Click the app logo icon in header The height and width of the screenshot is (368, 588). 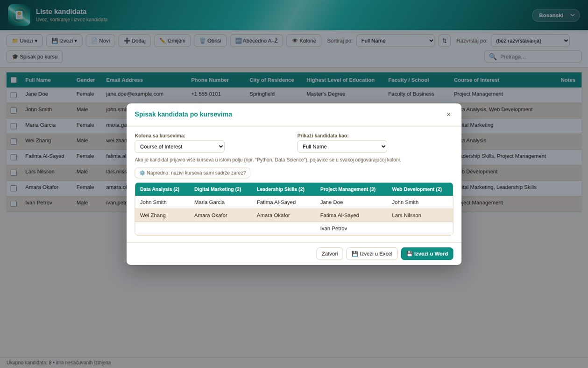click(x=19, y=15)
